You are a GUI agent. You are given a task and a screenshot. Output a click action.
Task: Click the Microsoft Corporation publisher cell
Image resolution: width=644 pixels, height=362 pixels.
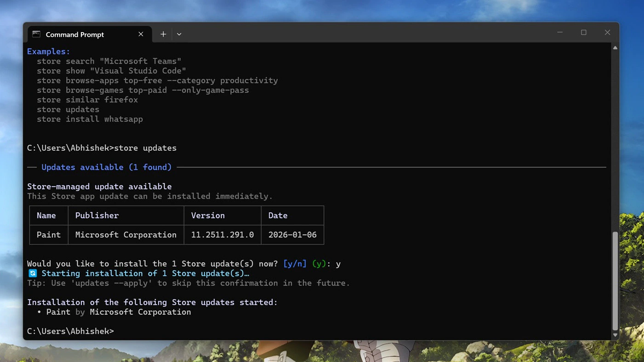pyautogui.click(x=125, y=235)
